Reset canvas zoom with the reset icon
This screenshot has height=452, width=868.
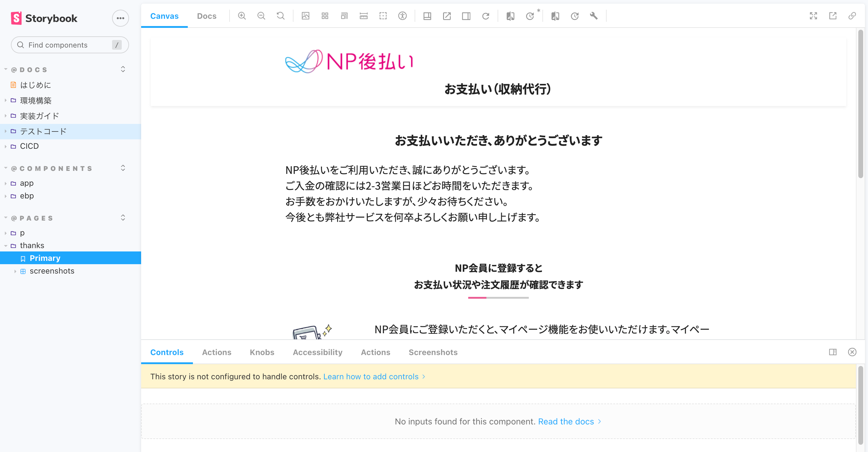click(280, 16)
